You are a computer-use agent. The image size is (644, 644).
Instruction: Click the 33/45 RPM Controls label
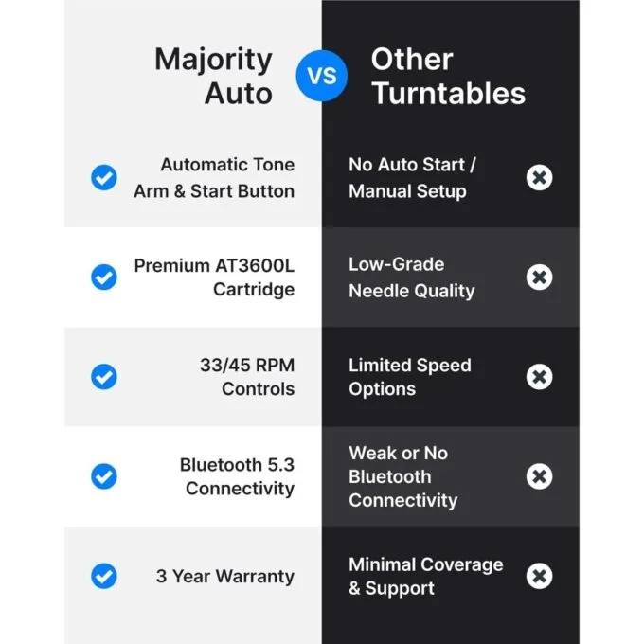(247, 377)
